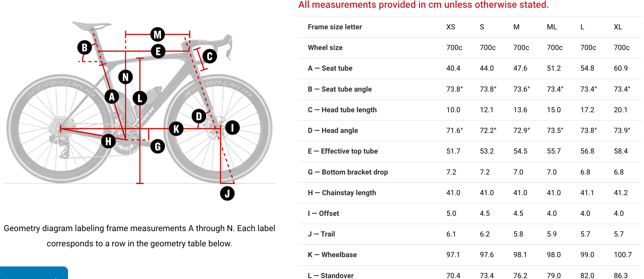This screenshot has width=644, height=279.
Task: Select the XL frame size column header
Action: pos(618,27)
